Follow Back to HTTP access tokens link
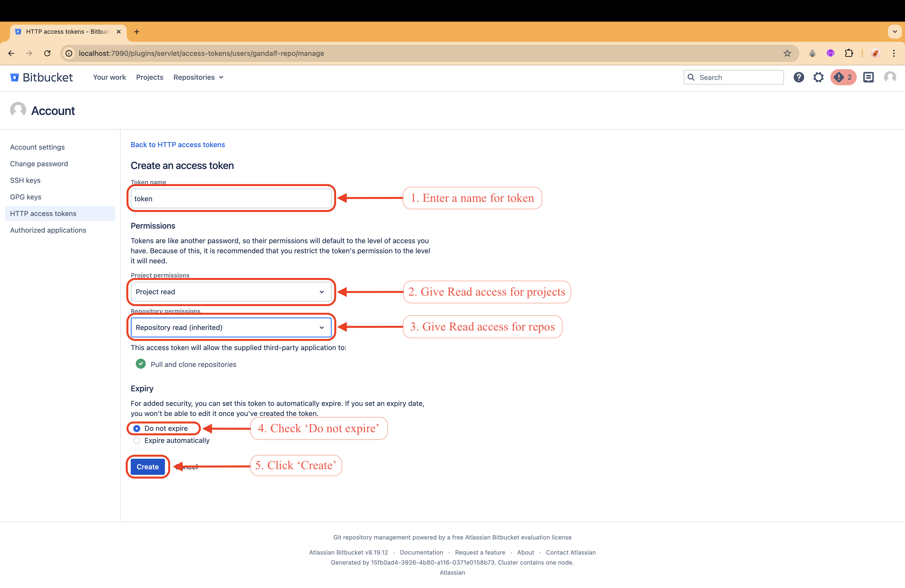The height and width of the screenshot is (588, 905). tap(177, 145)
